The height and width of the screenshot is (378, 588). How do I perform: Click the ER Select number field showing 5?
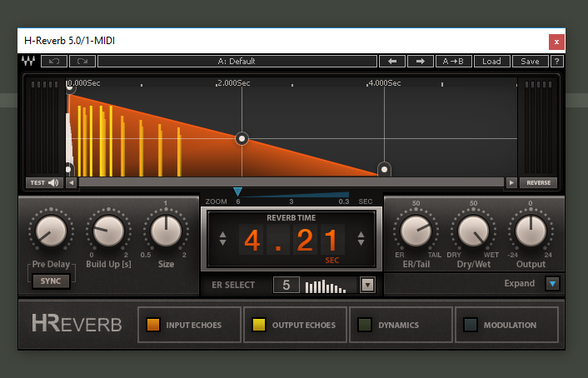(287, 285)
